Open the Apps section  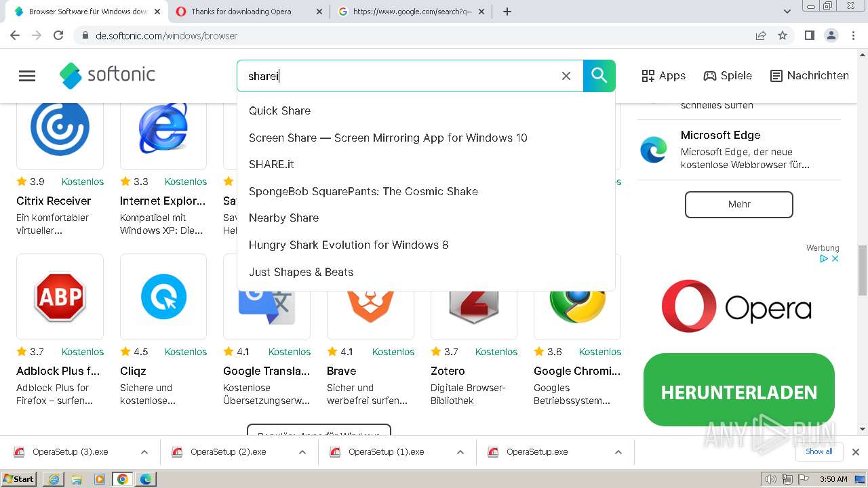pos(664,76)
